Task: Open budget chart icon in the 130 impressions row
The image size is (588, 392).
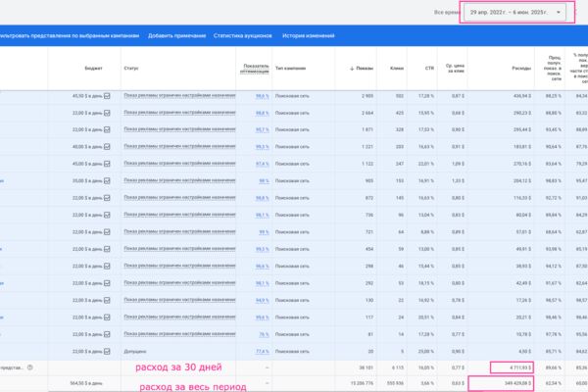Action: point(107,300)
